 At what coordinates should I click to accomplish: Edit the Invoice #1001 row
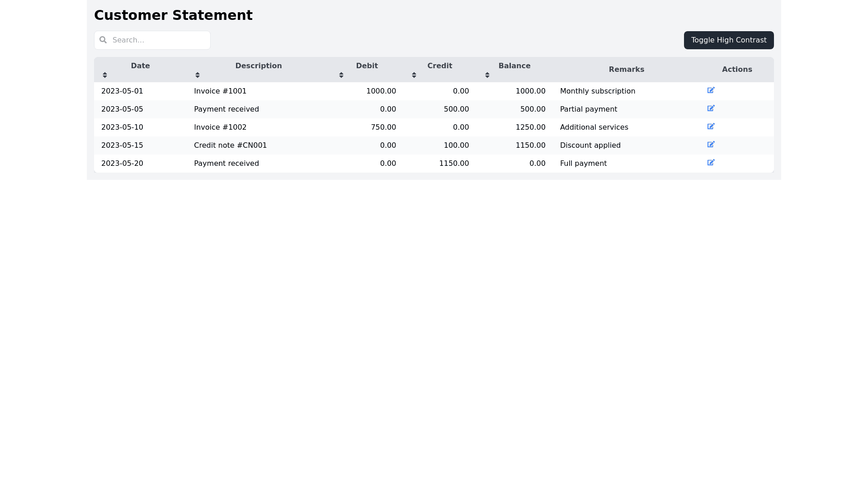click(x=711, y=90)
